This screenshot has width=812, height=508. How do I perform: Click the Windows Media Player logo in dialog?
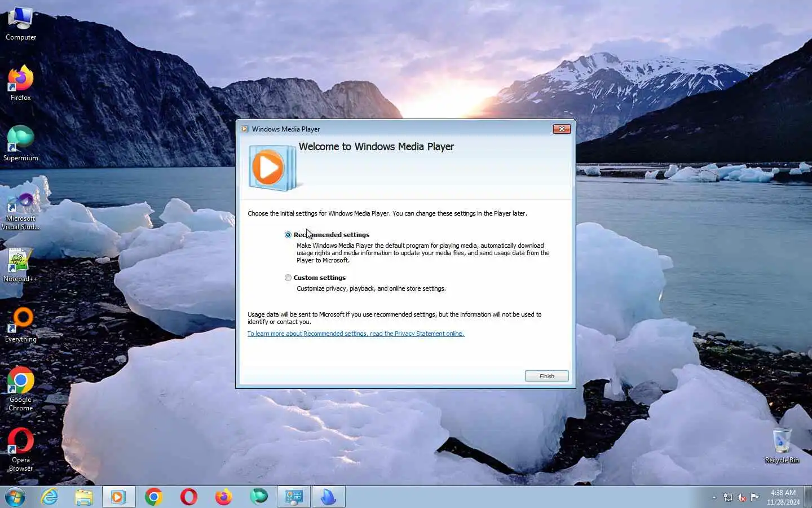(x=273, y=168)
